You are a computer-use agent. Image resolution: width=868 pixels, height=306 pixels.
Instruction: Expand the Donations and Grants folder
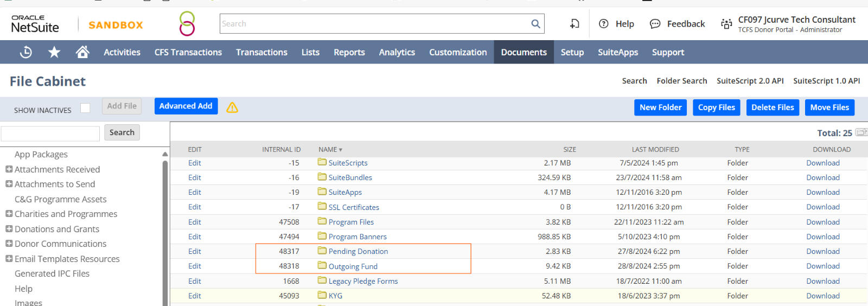pyautogui.click(x=9, y=229)
